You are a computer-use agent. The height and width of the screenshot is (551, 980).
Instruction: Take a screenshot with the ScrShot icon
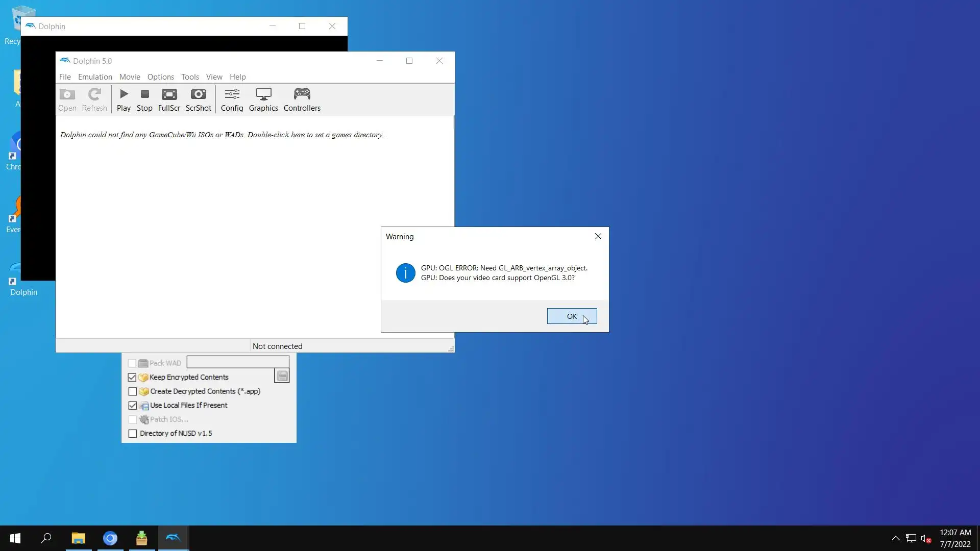coord(198,99)
